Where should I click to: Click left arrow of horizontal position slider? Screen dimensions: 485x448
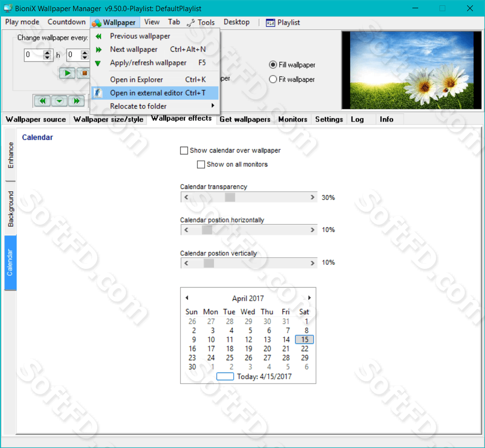click(x=186, y=230)
